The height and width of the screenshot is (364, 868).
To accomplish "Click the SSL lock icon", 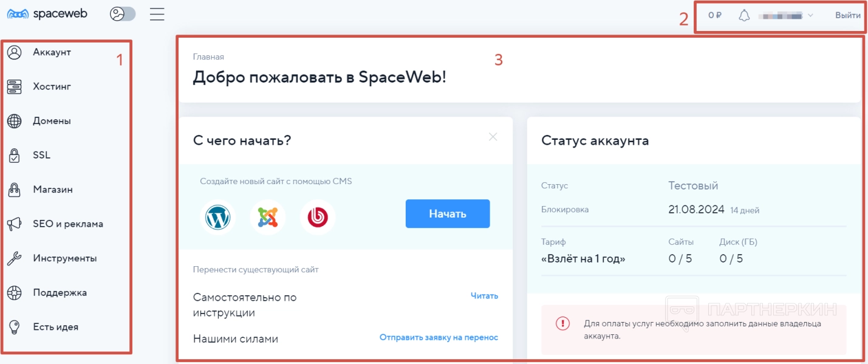I will point(15,156).
